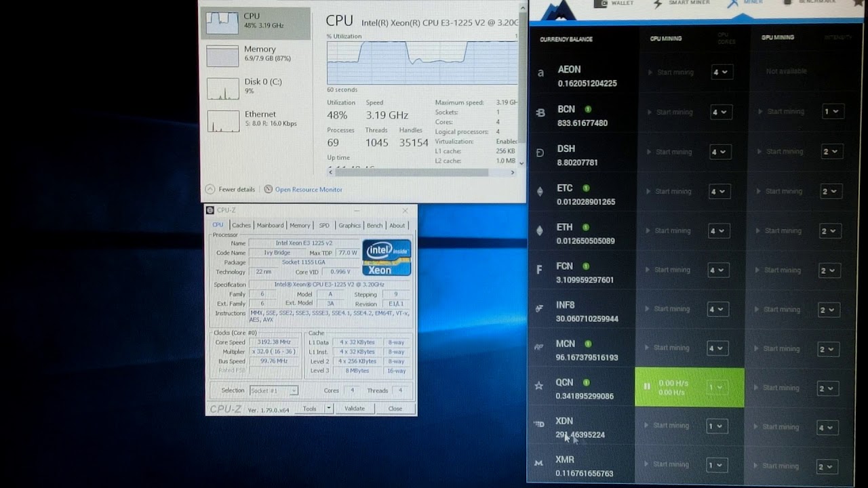Click the INF8 coin icon
Image resolution: width=868 pixels, height=488 pixels.
coord(540,308)
